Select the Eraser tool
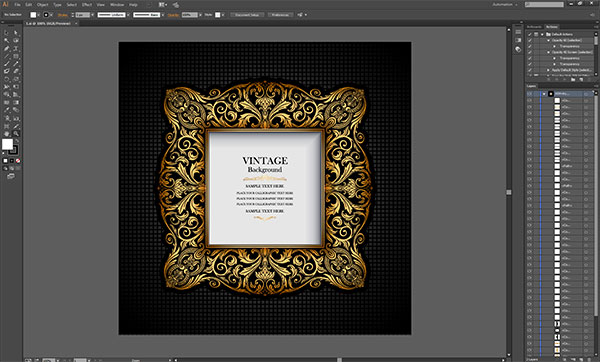 (16, 71)
